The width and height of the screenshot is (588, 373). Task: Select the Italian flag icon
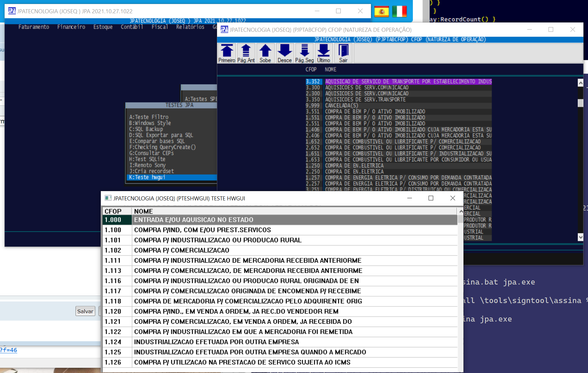(x=399, y=12)
